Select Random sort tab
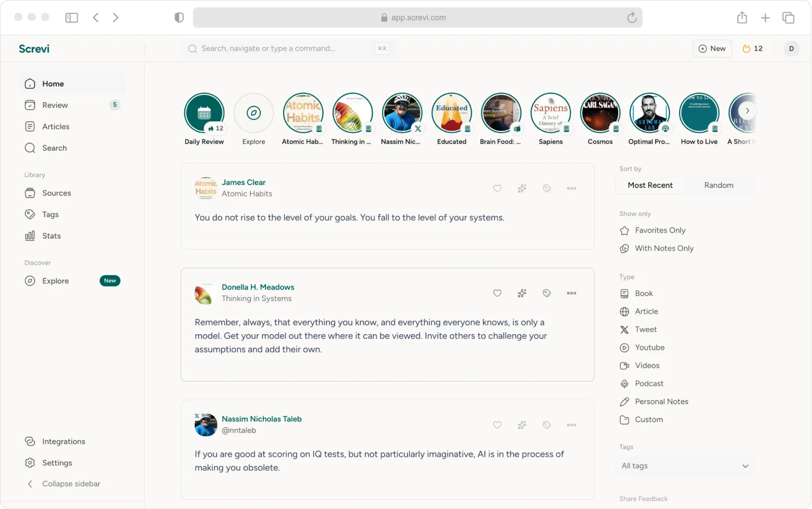The width and height of the screenshot is (812, 509). pos(719,185)
